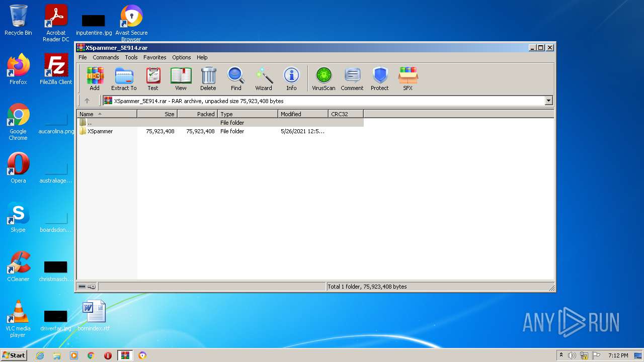Select the XSpammer folder row

tap(220, 131)
